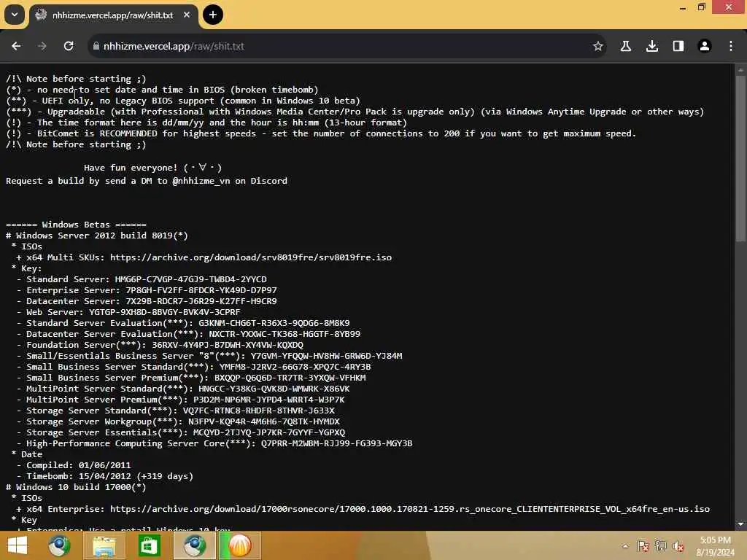Click the scrollbar down arrow
The width and height of the screenshot is (747, 560).
point(740,524)
